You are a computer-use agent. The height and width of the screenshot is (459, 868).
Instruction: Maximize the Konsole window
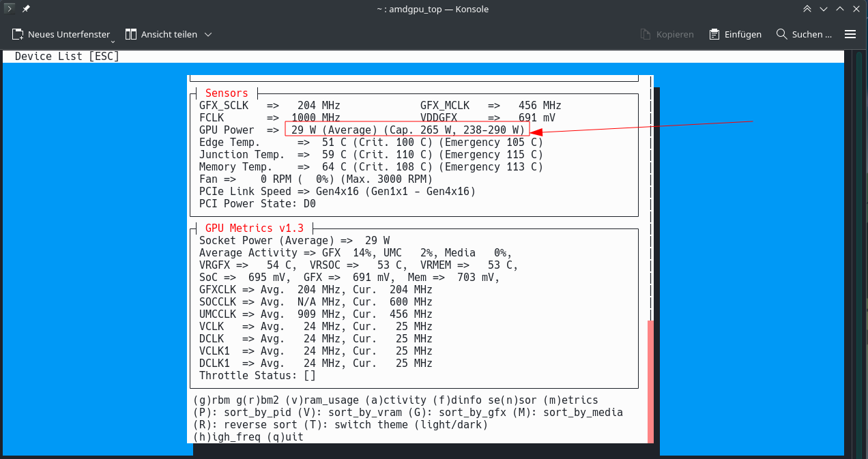[x=840, y=9]
